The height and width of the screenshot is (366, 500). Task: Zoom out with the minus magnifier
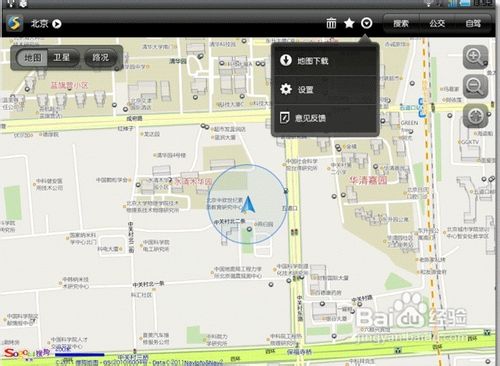475,86
